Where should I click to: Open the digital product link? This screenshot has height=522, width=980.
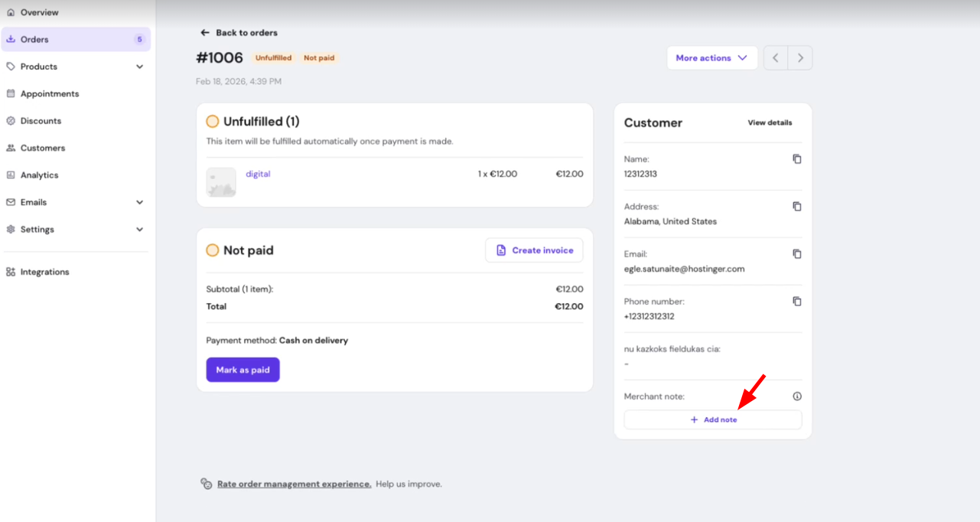coord(258,174)
